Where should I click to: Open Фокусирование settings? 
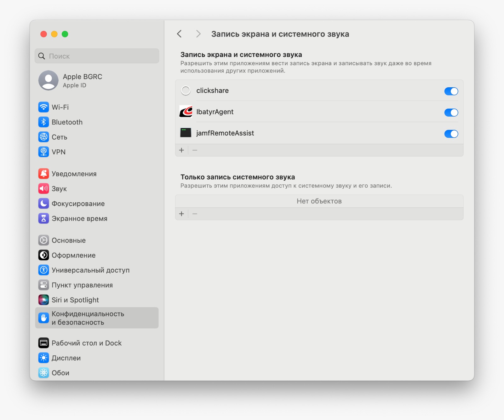click(x=97, y=204)
